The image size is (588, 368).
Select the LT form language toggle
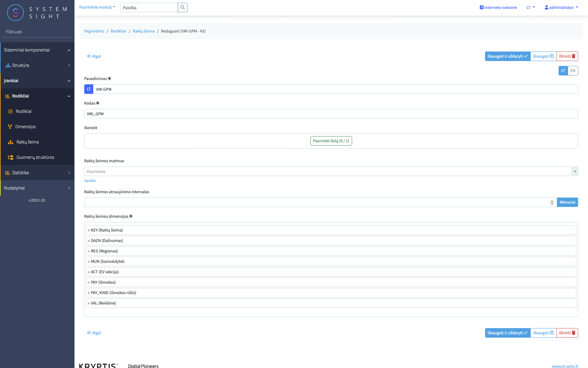[x=563, y=71]
